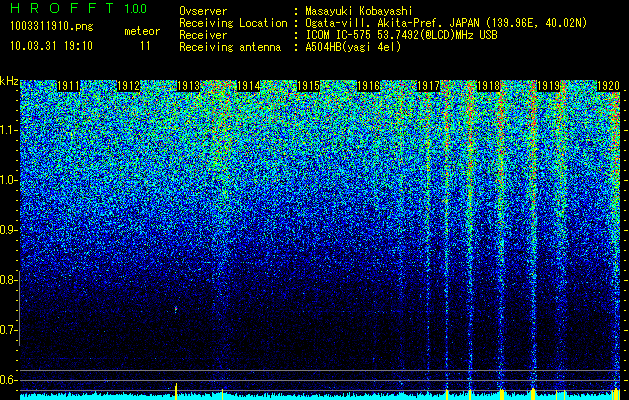The image size is (629, 400).
Task: Click the 1.1 frequency axis label
Action: point(7,130)
